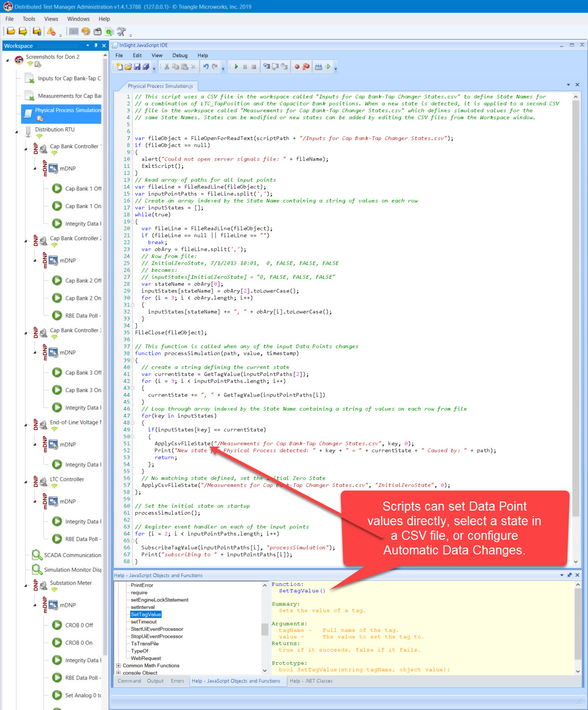This screenshot has height=710, width=588.
Task: Collapse the code fold at line 39
Action: (x=133, y=360)
